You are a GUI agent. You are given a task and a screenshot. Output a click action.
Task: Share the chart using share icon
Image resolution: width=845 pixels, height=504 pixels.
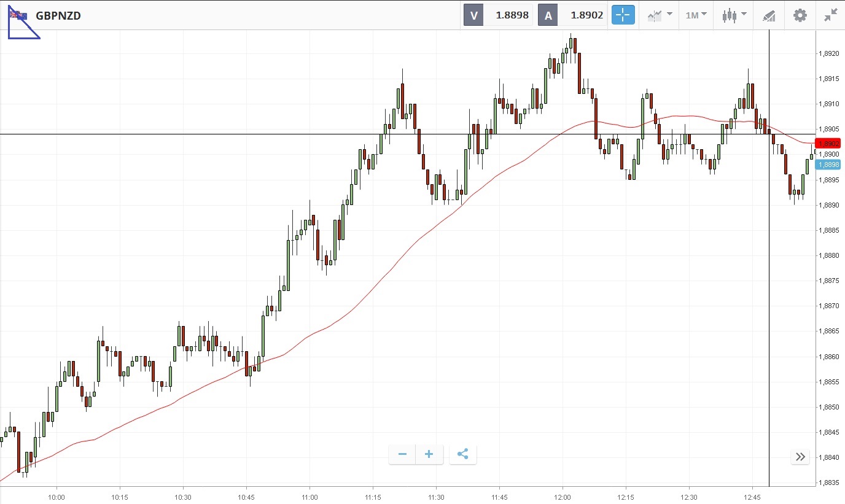pos(463,454)
